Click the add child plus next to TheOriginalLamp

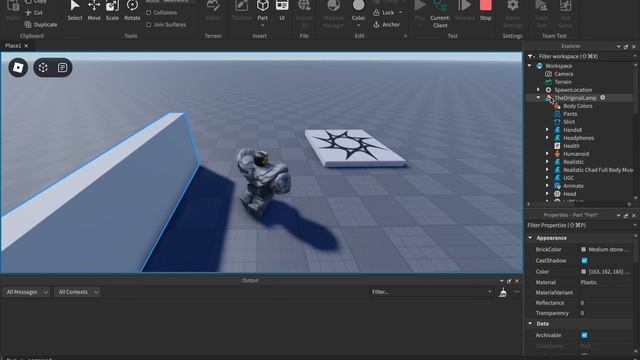click(602, 98)
